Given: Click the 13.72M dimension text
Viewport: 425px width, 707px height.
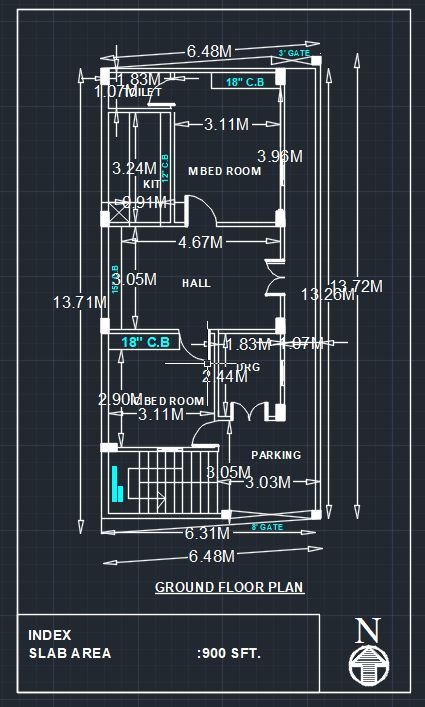Looking at the screenshot, I should (356, 286).
